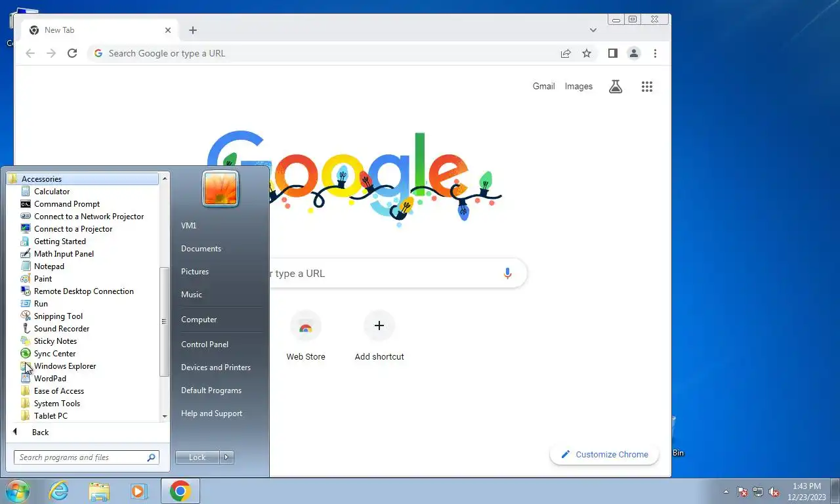Open the Notepad icon
840x504 pixels.
[x=26, y=266]
